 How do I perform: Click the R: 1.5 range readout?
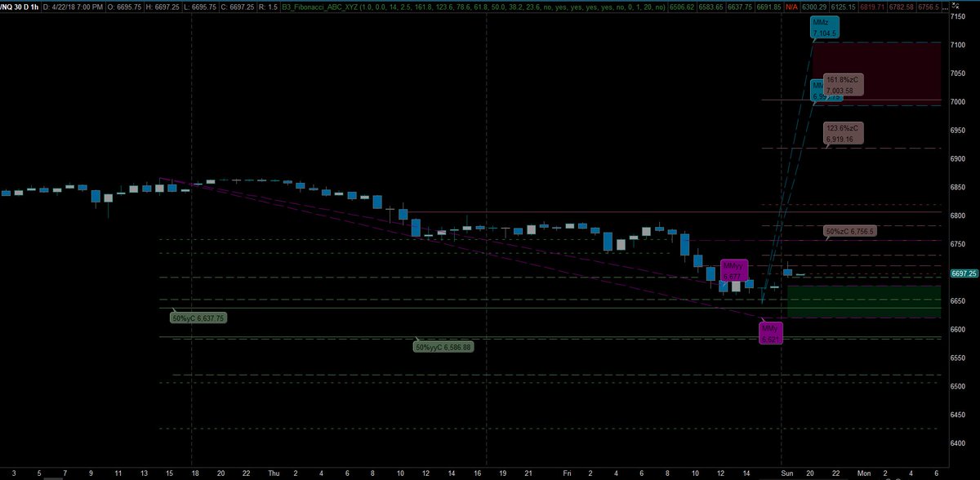tap(269, 7)
